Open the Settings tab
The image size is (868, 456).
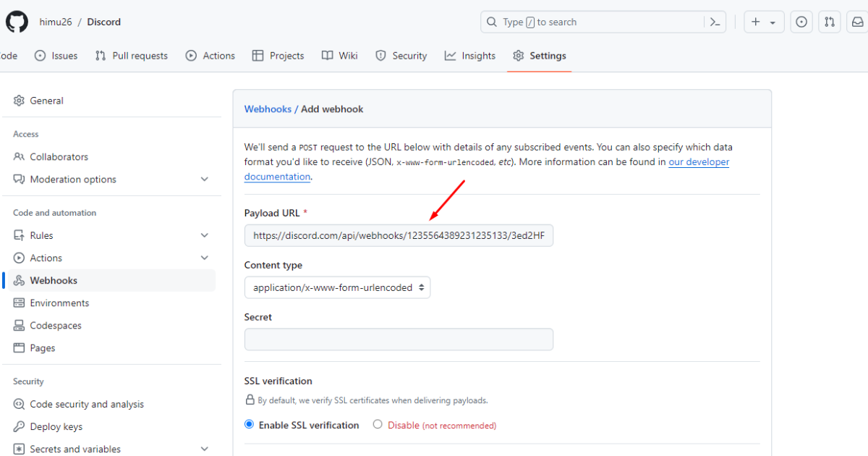point(540,56)
